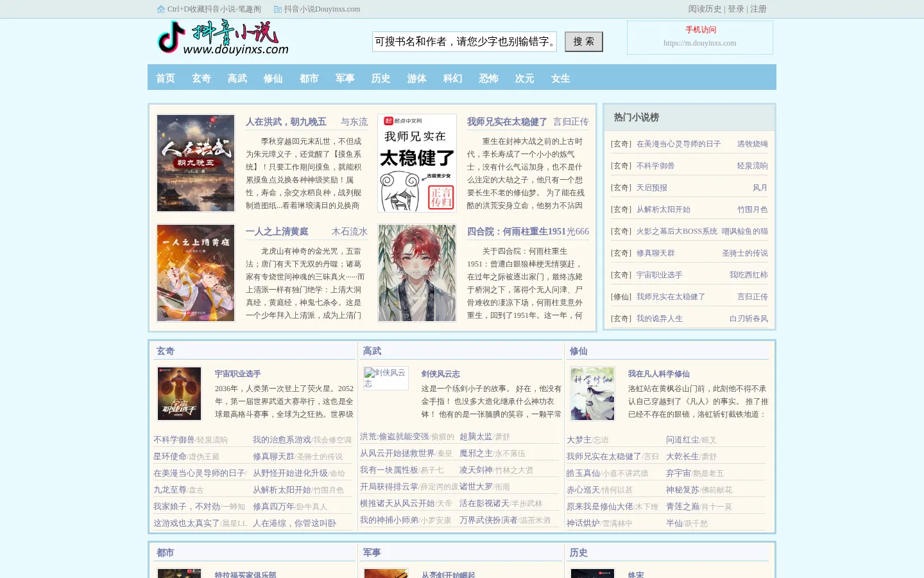
Task: Click the 剑侠风云志 broken cover image
Action: click(x=386, y=378)
